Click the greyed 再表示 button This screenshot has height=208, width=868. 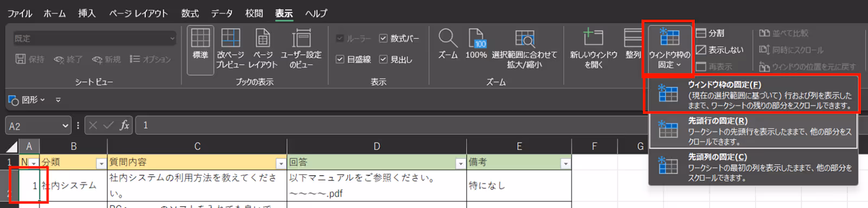click(714, 67)
